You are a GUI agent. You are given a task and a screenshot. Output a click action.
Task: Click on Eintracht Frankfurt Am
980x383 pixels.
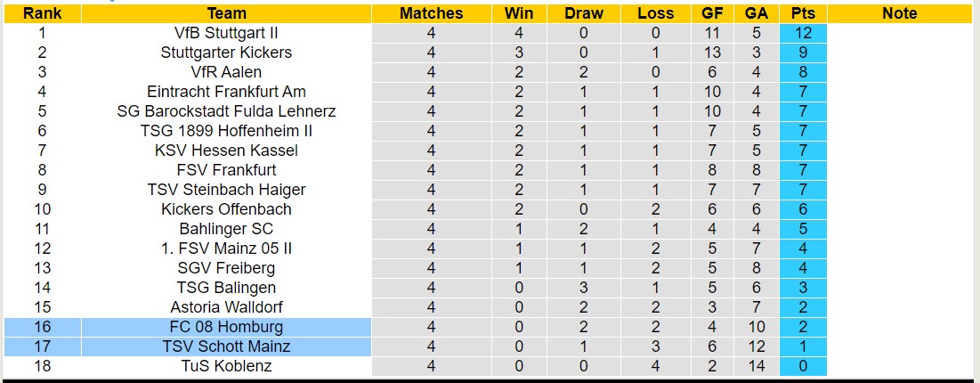tap(226, 92)
